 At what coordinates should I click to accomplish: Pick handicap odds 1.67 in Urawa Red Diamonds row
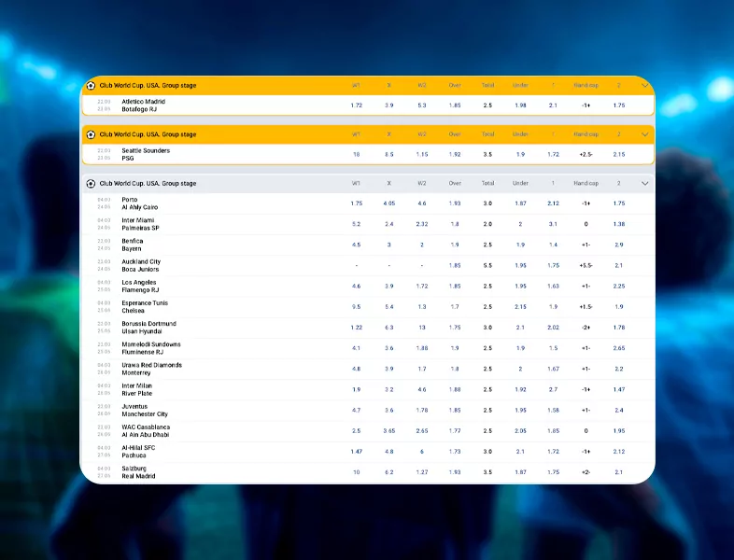(x=554, y=369)
